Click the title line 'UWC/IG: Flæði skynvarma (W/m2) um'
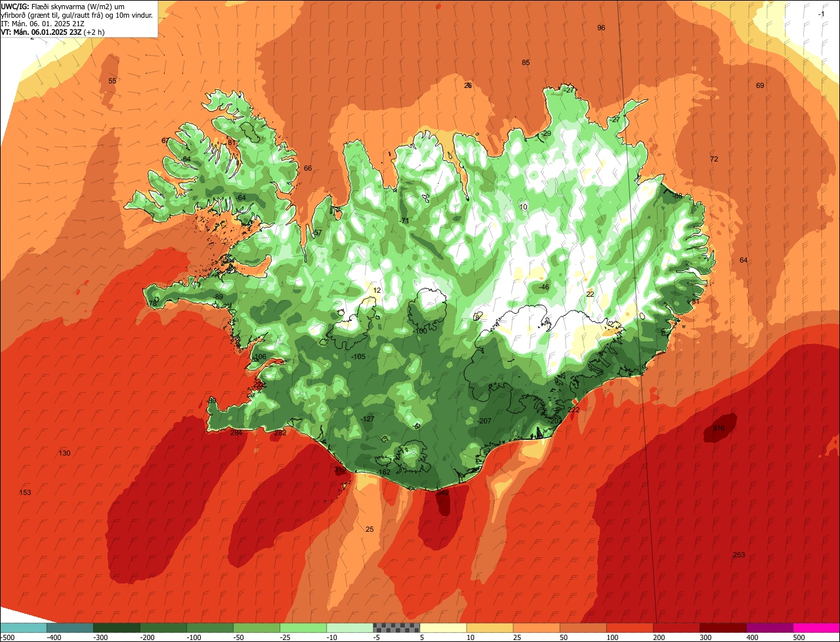Image resolution: width=840 pixels, height=642 pixels. [63, 6]
